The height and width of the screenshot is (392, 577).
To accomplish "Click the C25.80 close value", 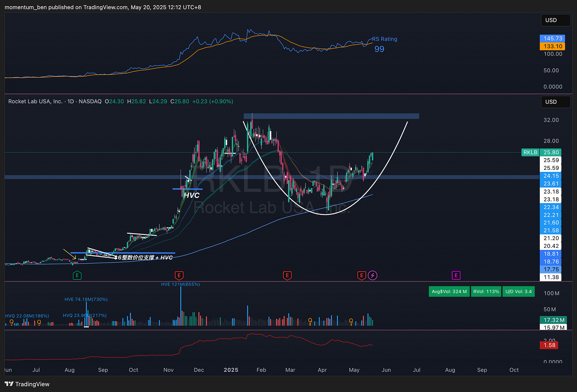I will 180,101.
